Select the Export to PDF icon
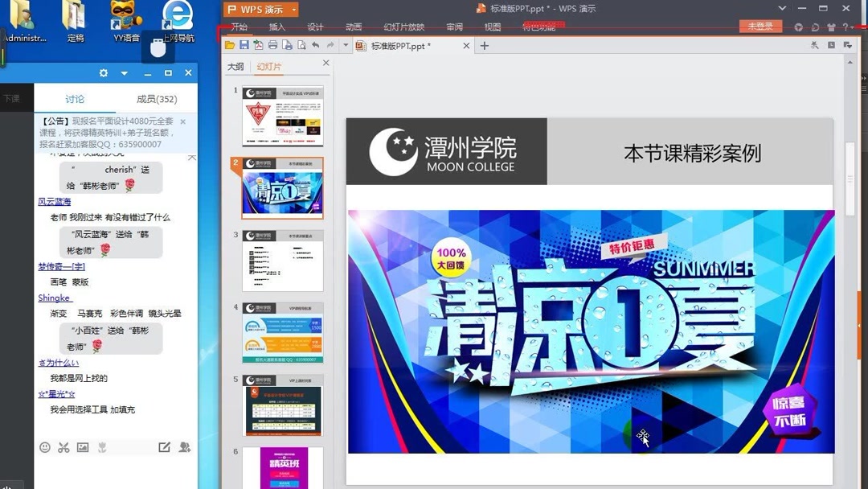This screenshot has width=868, height=489. pyautogui.click(x=259, y=45)
